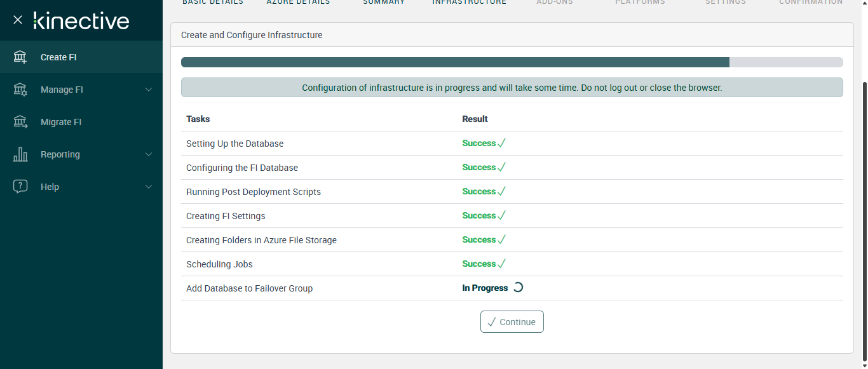The height and width of the screenshot is (369, 868).
Task: Click the Add Database to Failover Group row
Action: (x=250, y=288)
